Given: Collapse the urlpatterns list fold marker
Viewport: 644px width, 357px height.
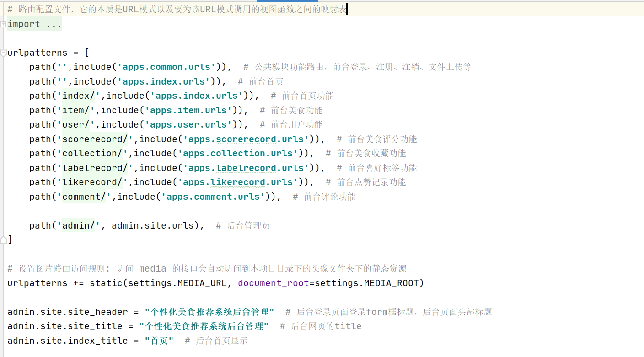Looking at the screenshot, I should point(3,53).
